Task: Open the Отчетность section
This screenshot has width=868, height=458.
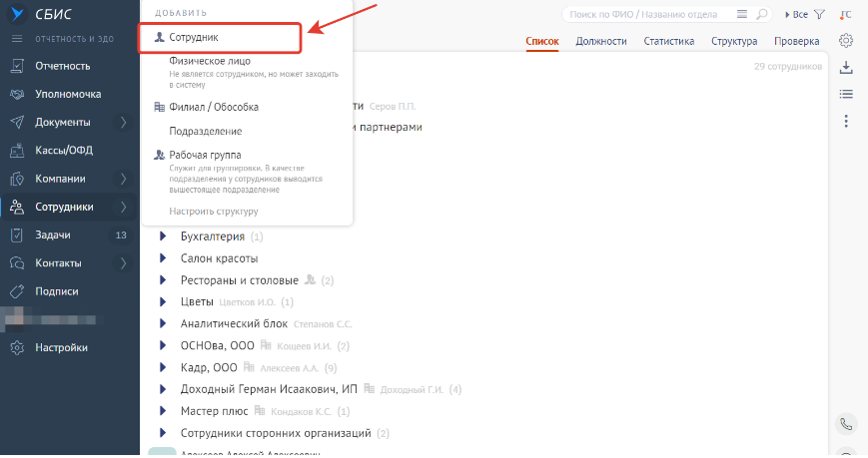Action: tap(63, 66)
